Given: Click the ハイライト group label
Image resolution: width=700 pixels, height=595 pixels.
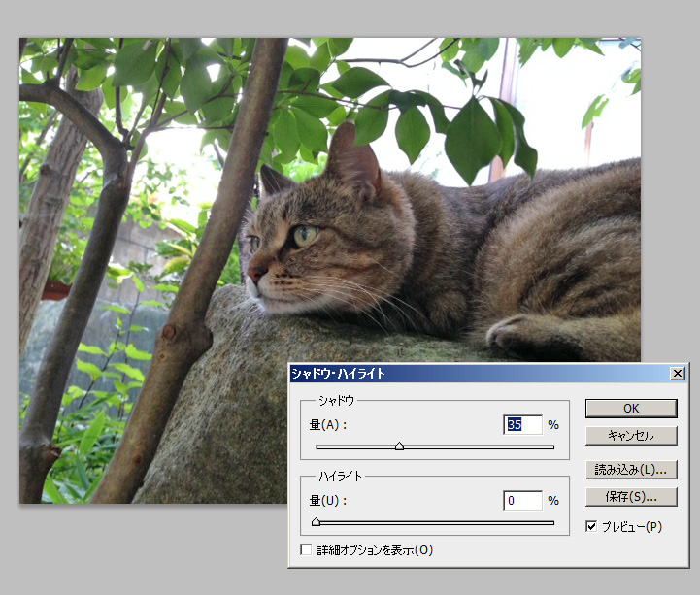Looking at the screenshot, I should (x=340, y=477).
